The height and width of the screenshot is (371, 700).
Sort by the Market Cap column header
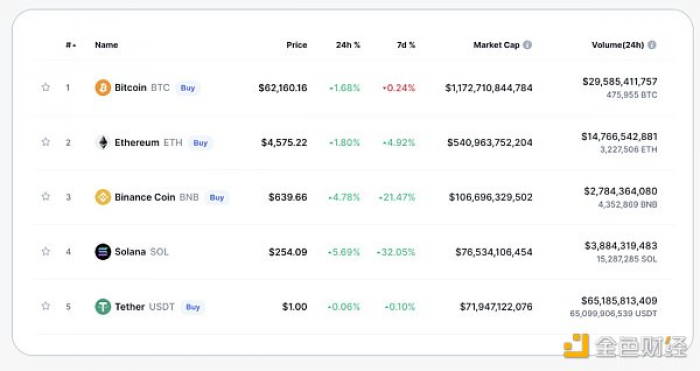496,45
